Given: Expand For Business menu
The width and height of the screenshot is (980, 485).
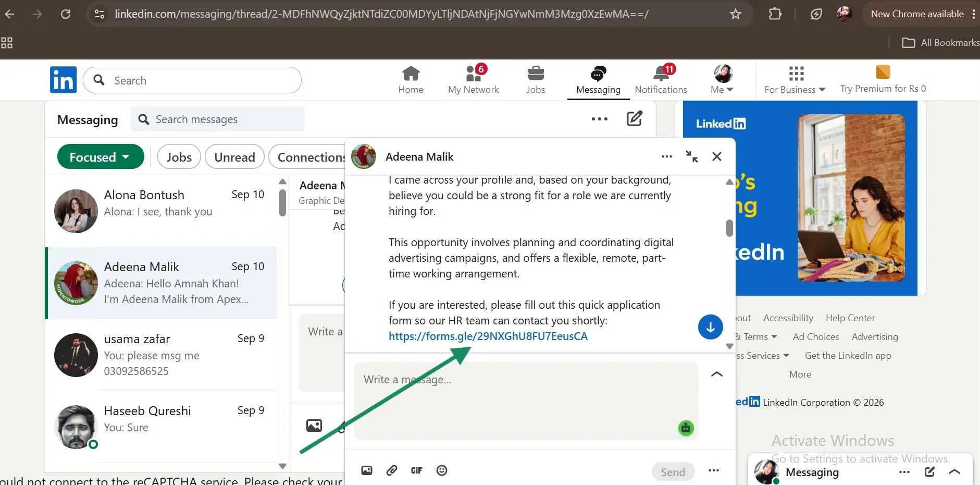Looking at the screenshot, I should point(796,80).
